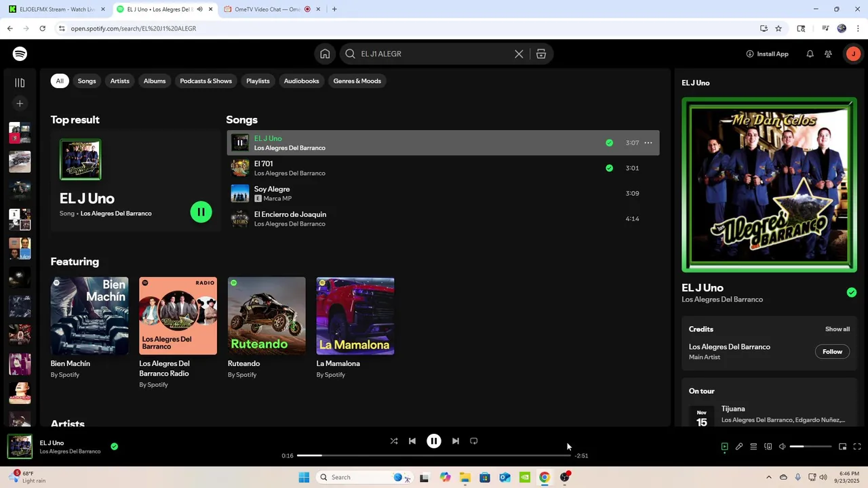Select El Encierro de Joaquin song

[443, 219]
